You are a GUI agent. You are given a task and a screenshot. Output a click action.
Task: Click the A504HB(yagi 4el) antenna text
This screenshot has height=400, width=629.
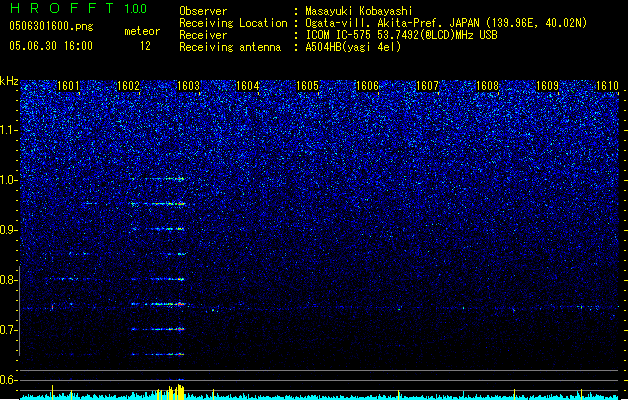(x=353, y=47)
